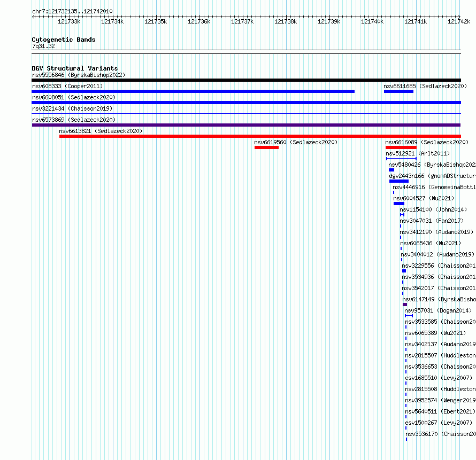Open variant nsv957031 (Dogan2014) label
The height and width of the screenshot is (460, 476).
click(x=438, y=310)
